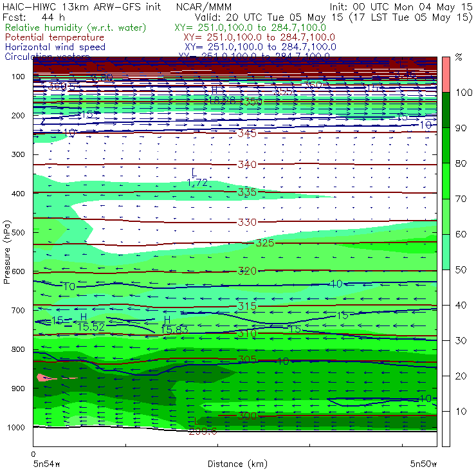Click the '90' colorbar percentage label
This screenshot has width=476, height=476.
[461, 128]
